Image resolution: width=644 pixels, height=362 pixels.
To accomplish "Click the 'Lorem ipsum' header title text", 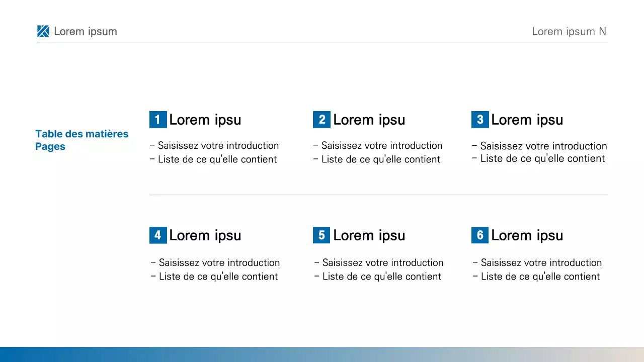I will pos(86,31).
